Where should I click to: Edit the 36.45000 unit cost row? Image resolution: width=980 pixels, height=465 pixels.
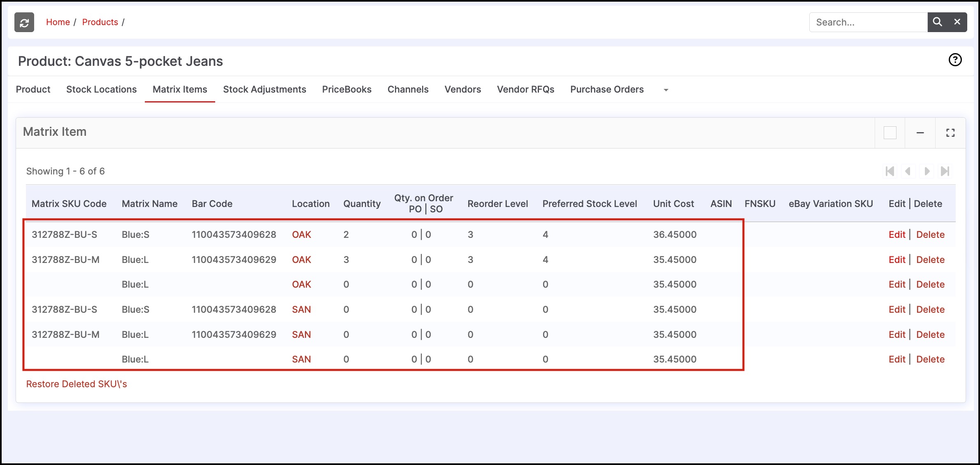pyautogui.click(x=897, y=235)
